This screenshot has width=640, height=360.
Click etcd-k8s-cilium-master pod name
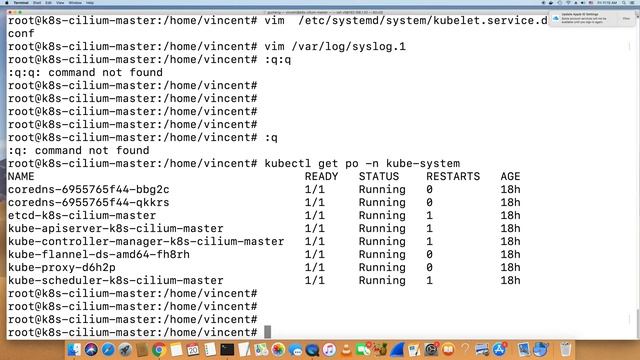pos(82,216)
